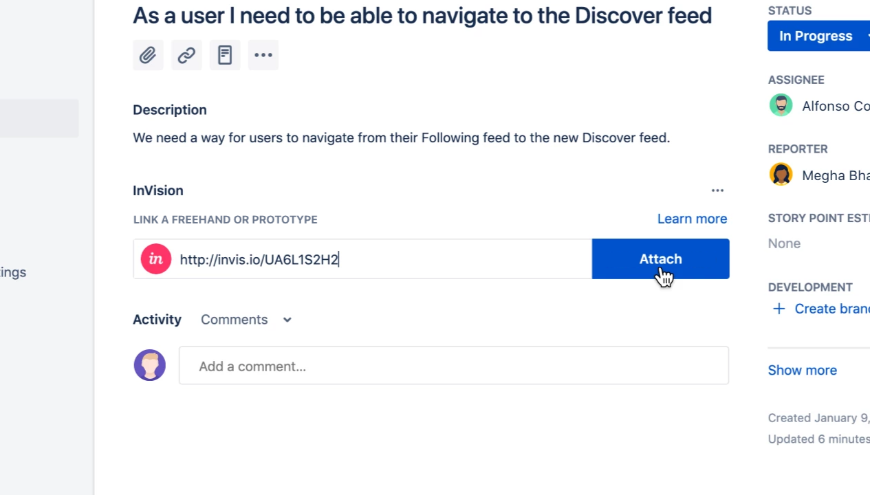The width and height of the screenshot is (870, 495).
Task: Click the issue description text
Action: [401, 137]
